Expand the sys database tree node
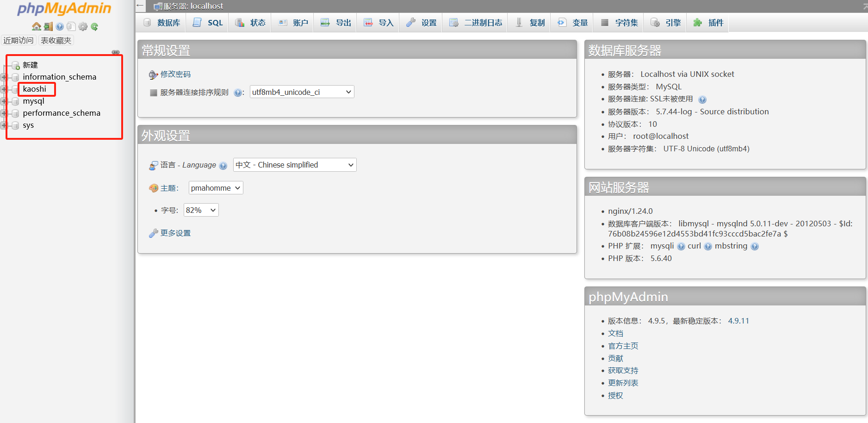 3,125
